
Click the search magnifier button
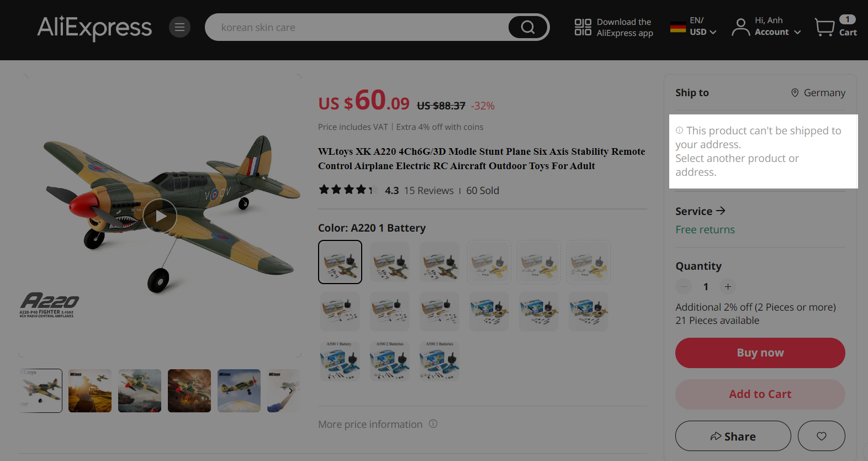528,27
